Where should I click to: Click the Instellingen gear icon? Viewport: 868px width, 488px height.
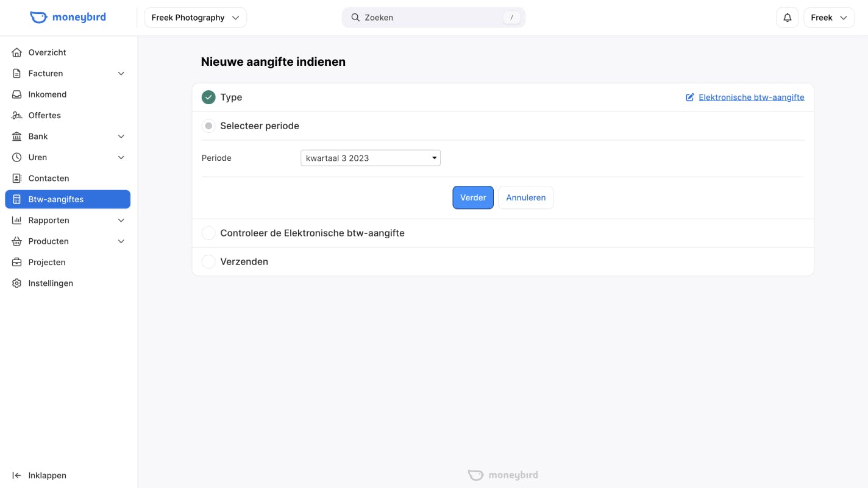click(x=17, y=283)
